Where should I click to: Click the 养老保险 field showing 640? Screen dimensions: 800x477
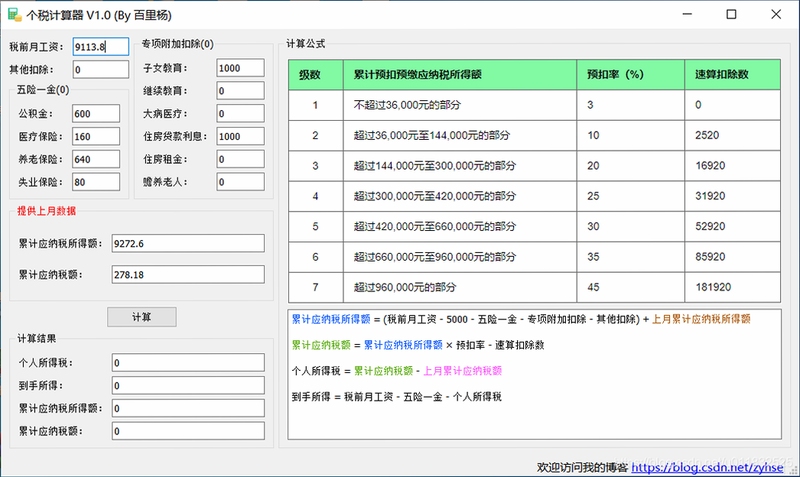coord(96,159)
